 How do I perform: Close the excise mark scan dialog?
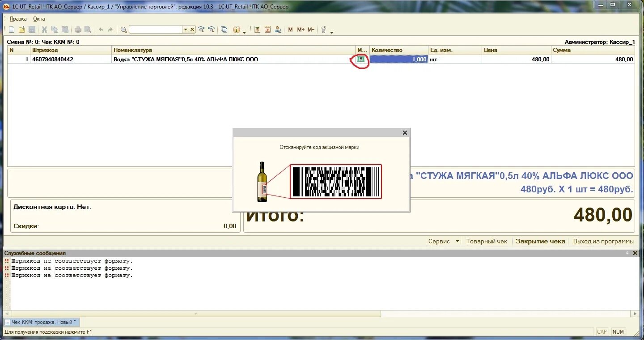click(x=405, y=132)
